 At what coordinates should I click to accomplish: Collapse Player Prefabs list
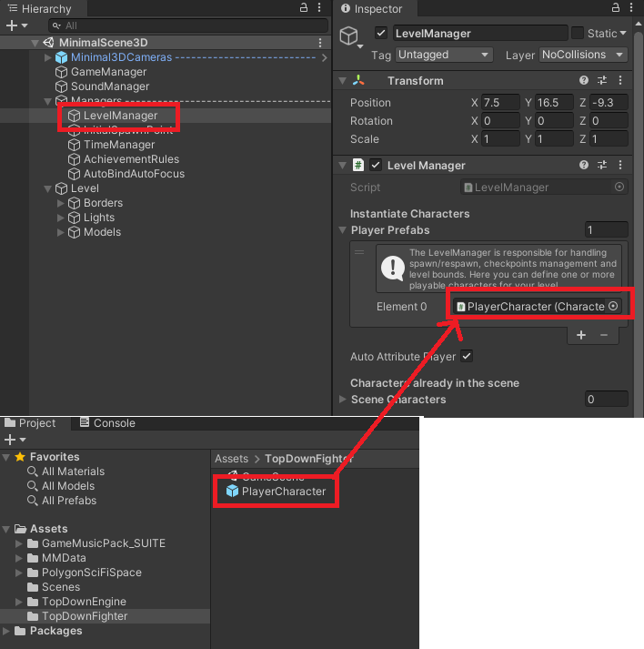(343, 230)
